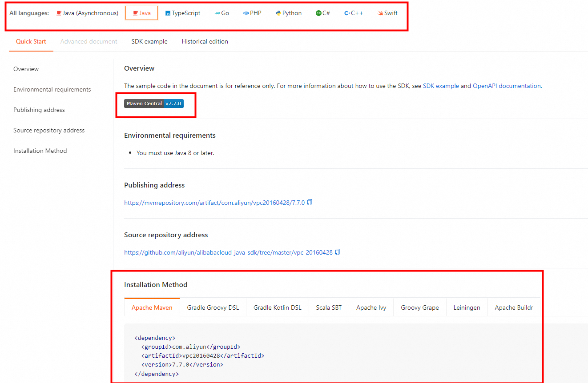Open the GitHub alibabacloud-java-sdk URL
588x383 pixels.
tap(228, 252)
